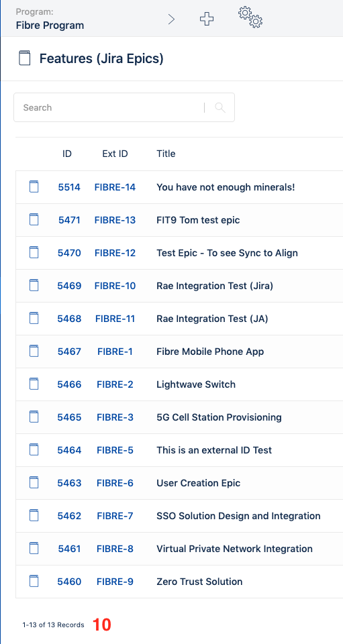Screen dimensions: 343x644
Task: Click the feature icon in row 5471
Action: pyautogui.click(x=34, y=220)
